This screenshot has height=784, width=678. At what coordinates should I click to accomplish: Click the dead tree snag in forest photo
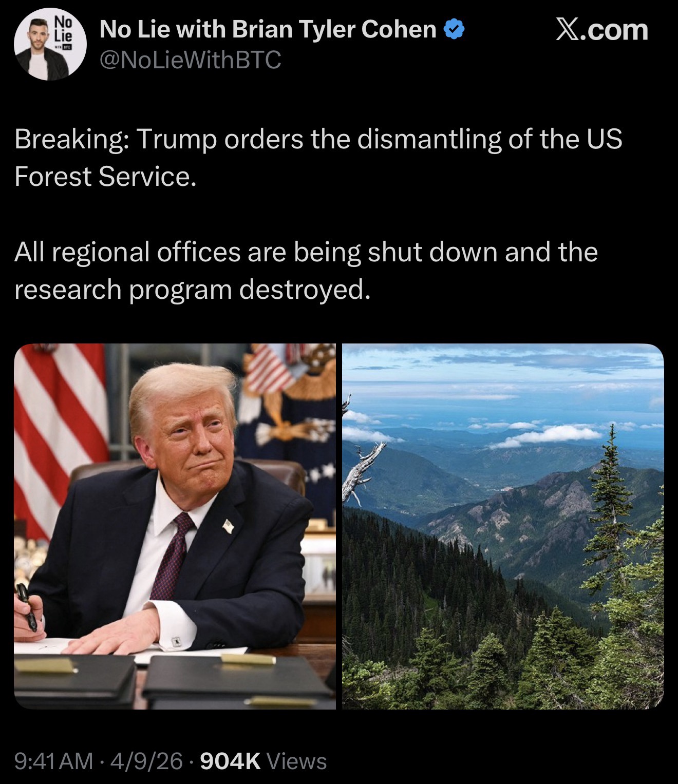(x=362, y=462)
